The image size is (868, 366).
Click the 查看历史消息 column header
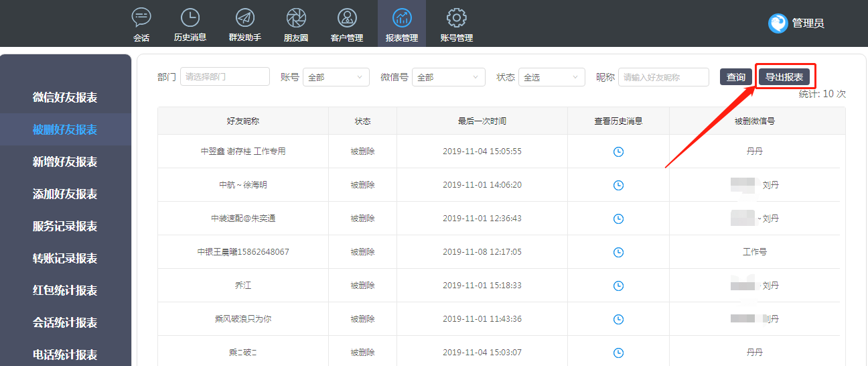pyautogui.click(x=618, y=121)
